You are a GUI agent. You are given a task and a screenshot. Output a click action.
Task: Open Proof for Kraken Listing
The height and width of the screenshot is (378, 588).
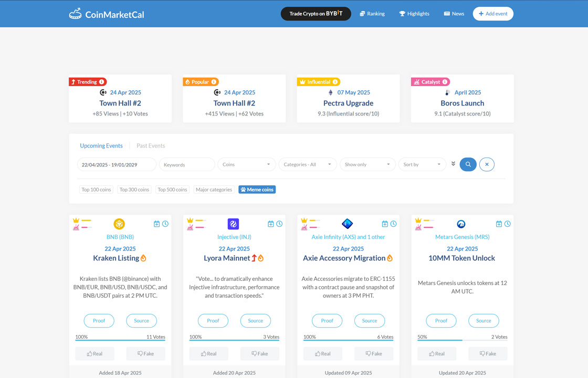click(99, 321)
